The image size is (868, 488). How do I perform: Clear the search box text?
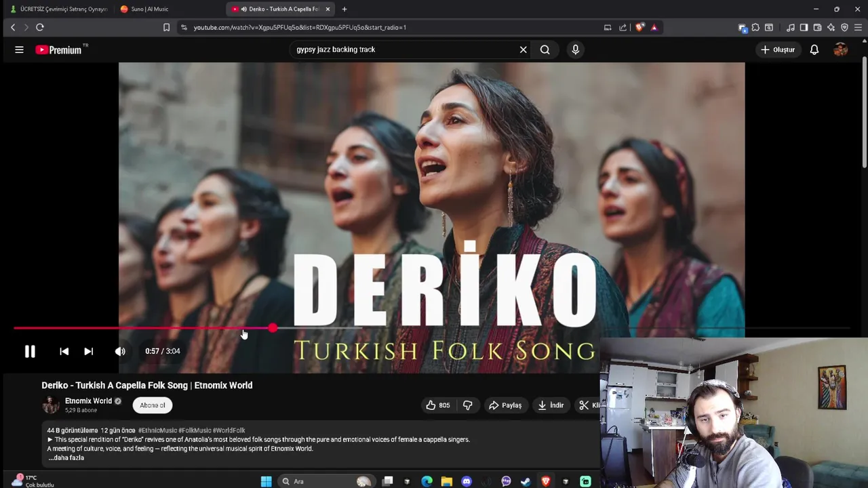point(523,49)
